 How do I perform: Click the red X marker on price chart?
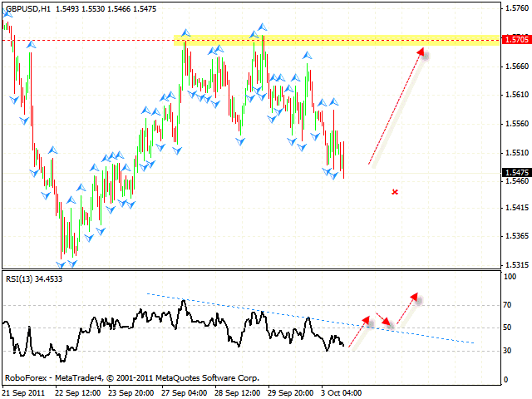tap(395, 192)
